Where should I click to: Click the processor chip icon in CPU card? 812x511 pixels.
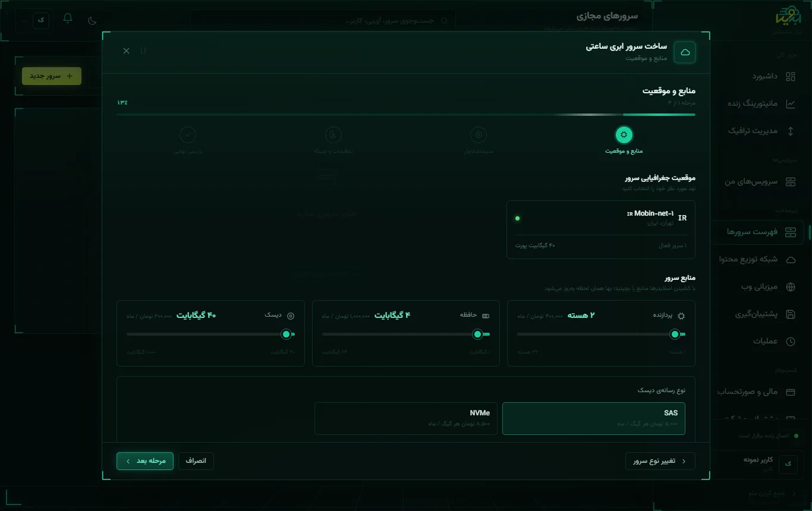point(681,316)
